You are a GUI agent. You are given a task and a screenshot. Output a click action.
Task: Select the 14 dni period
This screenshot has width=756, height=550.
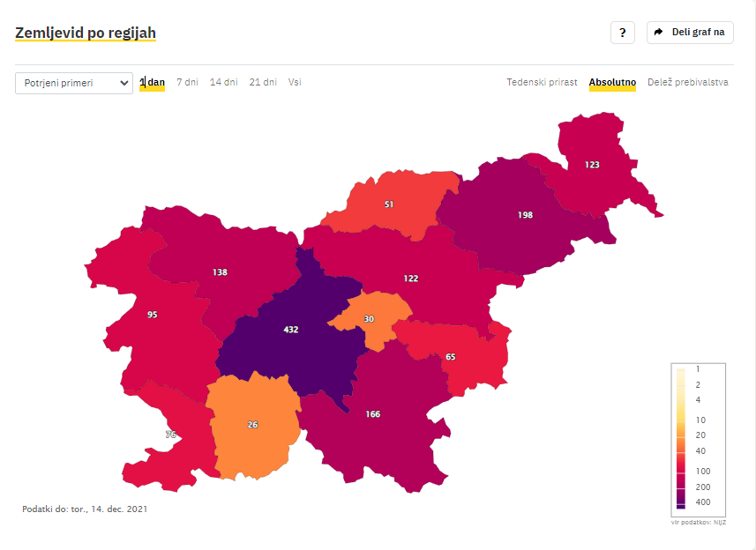[x=224, y=82]
